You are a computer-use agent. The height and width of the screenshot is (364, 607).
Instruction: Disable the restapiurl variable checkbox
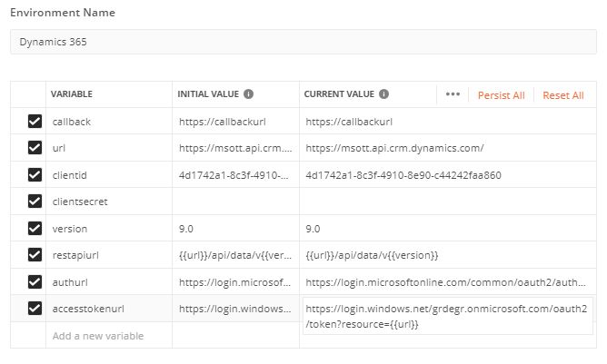click(x=35, y=254)
